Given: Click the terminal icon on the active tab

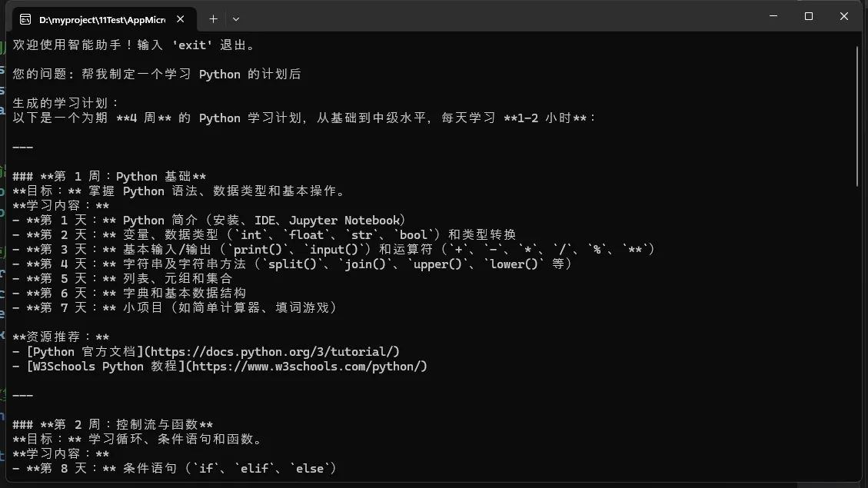Looking at the screenshot, I should [x=25, y=19].
